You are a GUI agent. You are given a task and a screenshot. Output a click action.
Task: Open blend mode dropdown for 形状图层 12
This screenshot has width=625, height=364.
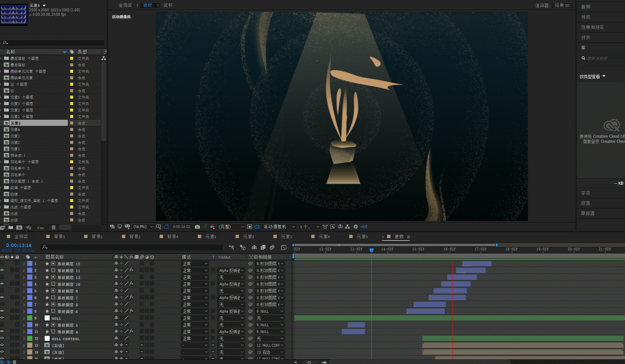pos(195,264)
